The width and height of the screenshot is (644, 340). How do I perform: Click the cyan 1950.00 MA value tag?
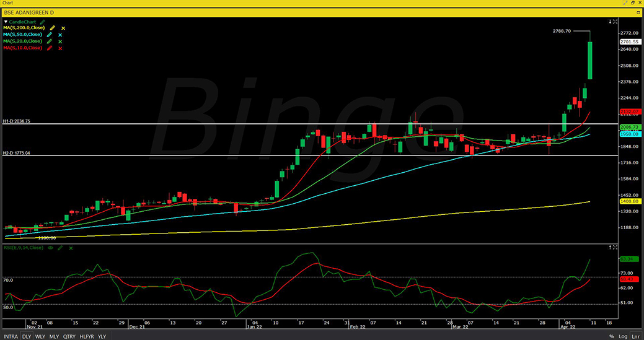point(629,134)
